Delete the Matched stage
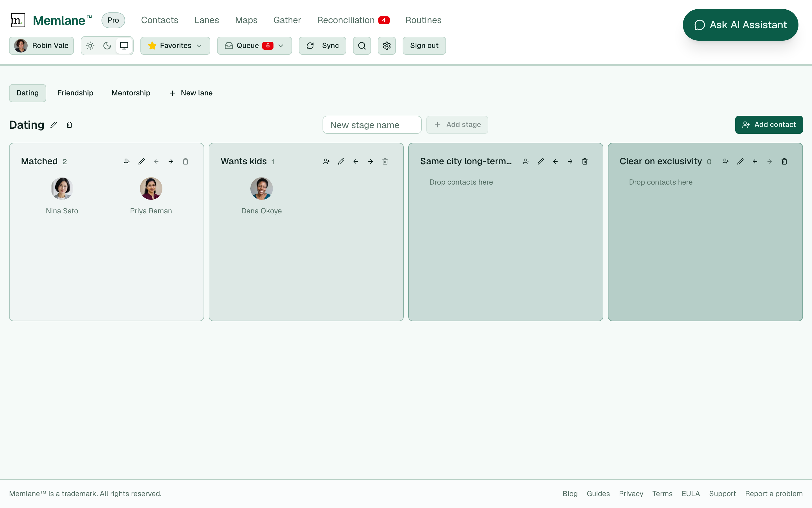This screenshot has width=812, height=508. (x=186, y=162)
